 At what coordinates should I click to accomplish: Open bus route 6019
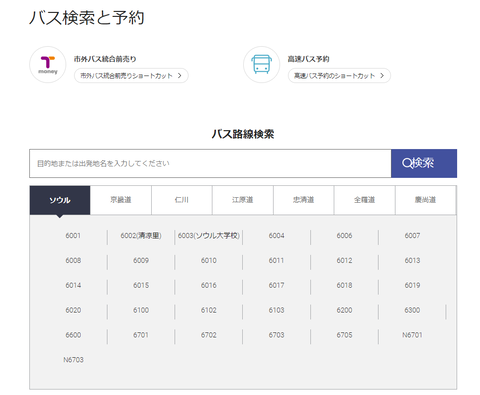point(412,285)
